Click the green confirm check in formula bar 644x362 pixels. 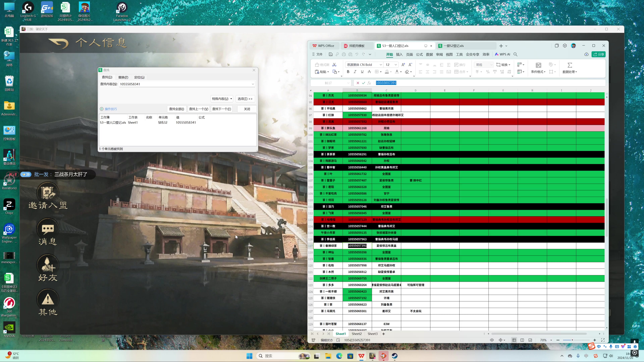363,83
